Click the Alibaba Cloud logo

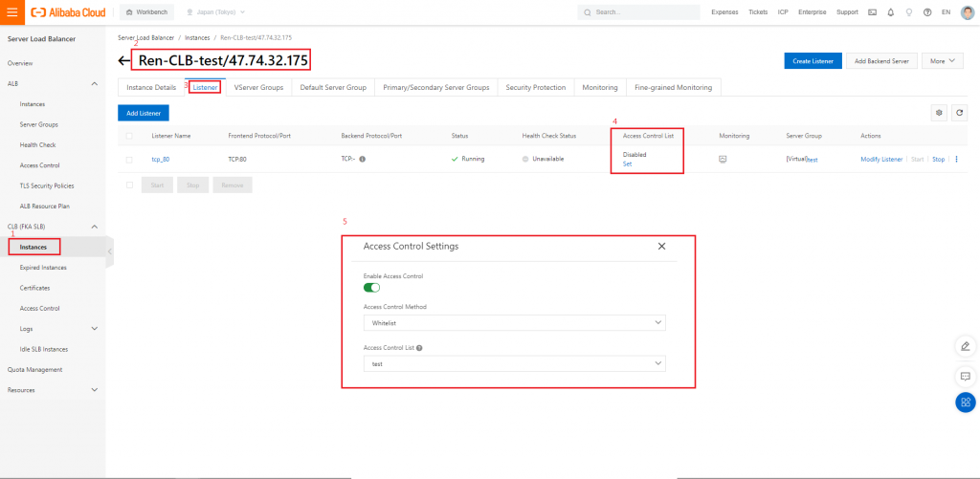pos(68,11)
